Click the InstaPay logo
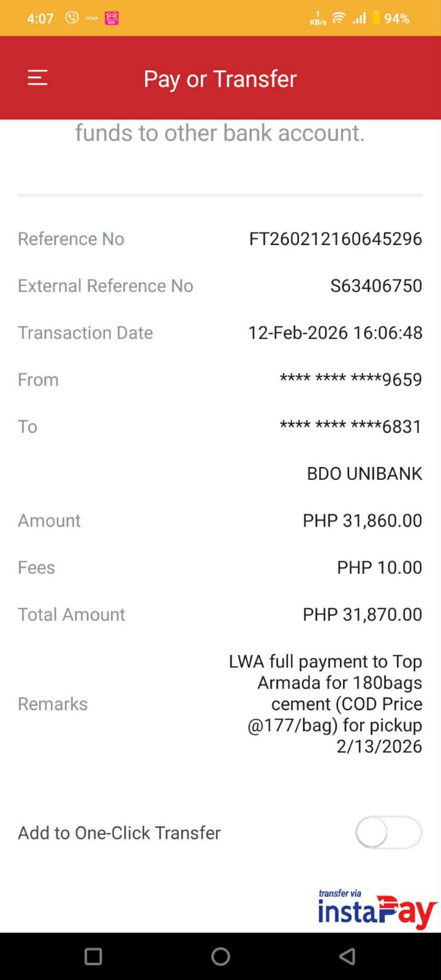This screenshot has width=441, height=980. click(376, 910)
